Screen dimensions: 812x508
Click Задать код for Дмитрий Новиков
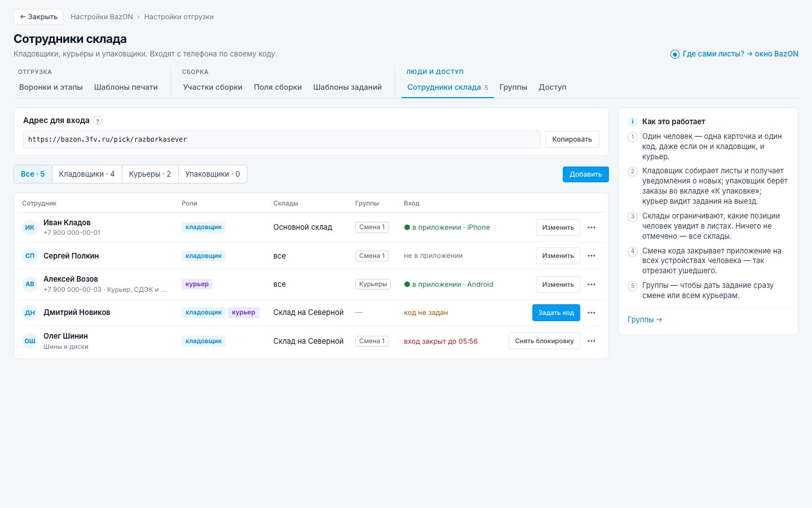(556, 313)
